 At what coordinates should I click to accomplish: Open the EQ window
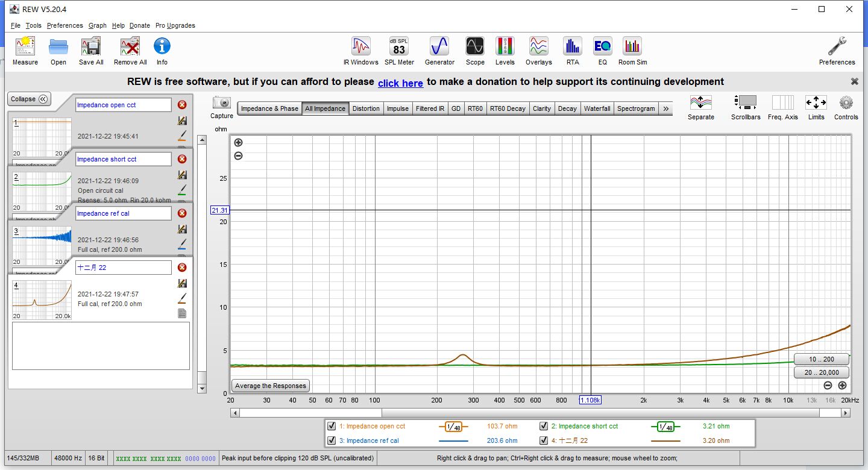click(x=602, y=51)
